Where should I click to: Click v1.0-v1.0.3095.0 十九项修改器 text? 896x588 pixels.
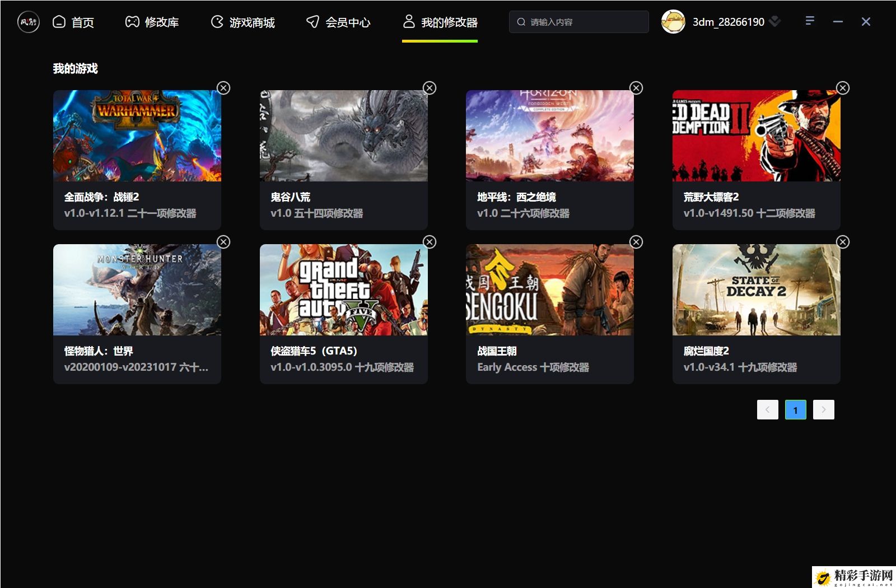coord(342,367)
